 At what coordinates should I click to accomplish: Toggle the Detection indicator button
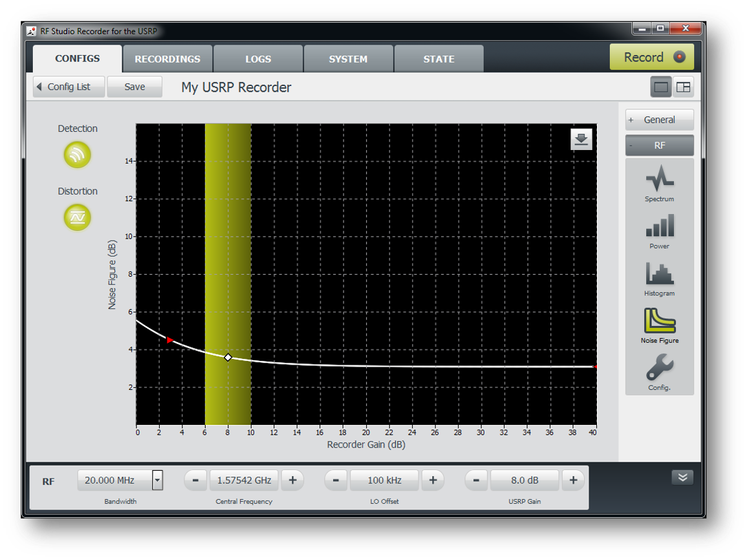pyautogui.click(x=77, y=155)
